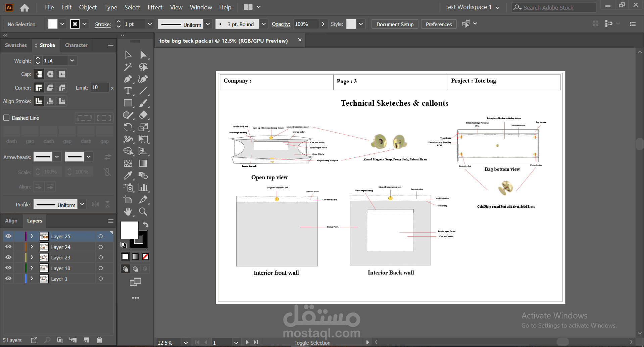Select the Shape Builder tool
Screen dimensions: 644x347
tap(128, 151)
